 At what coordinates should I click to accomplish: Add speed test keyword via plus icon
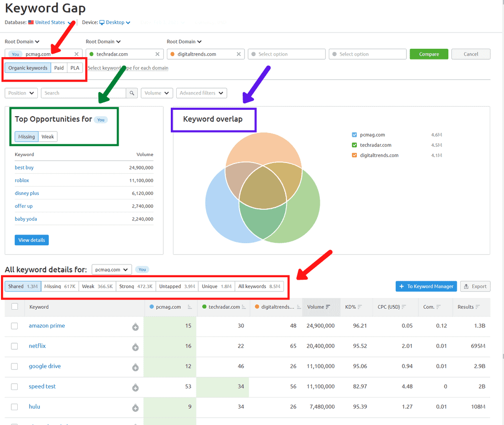click(x=135, y=388)
